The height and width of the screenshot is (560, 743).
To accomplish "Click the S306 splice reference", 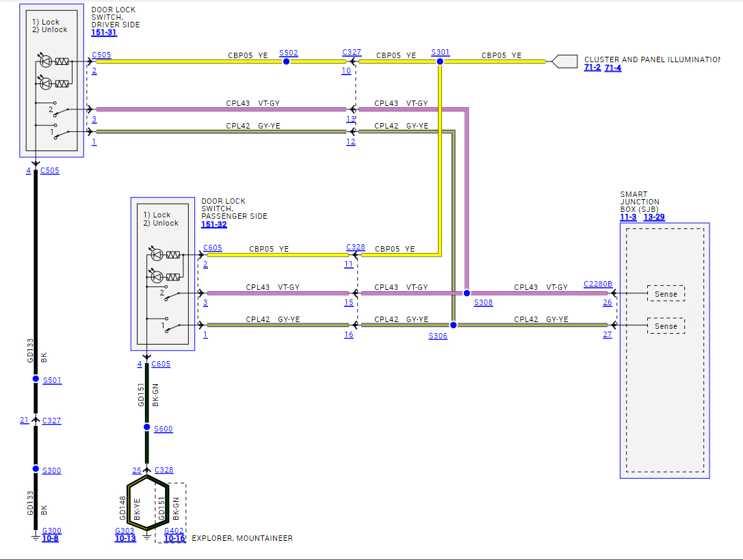I will pos(438,336).
